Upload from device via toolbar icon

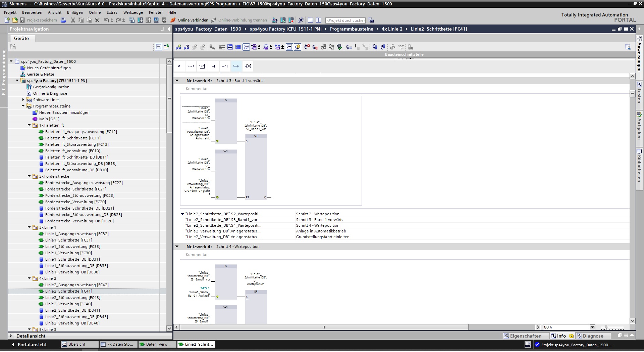(148, 20)
